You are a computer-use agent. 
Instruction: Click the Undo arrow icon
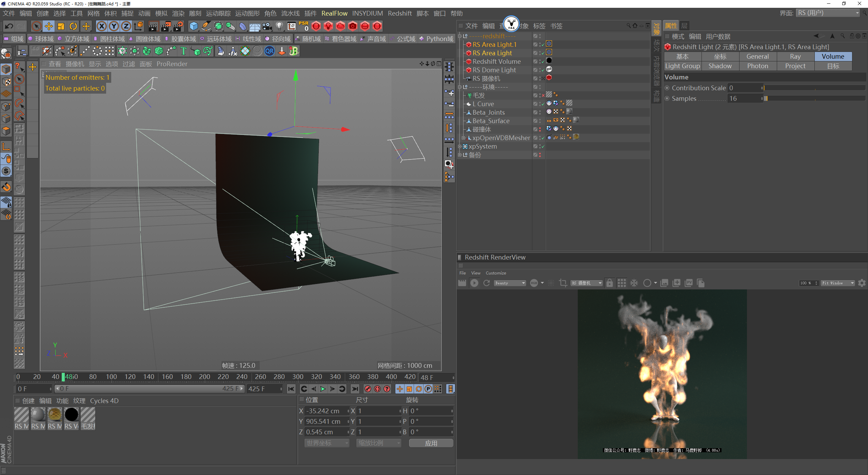pyautogui.click(x=9, y=26)
